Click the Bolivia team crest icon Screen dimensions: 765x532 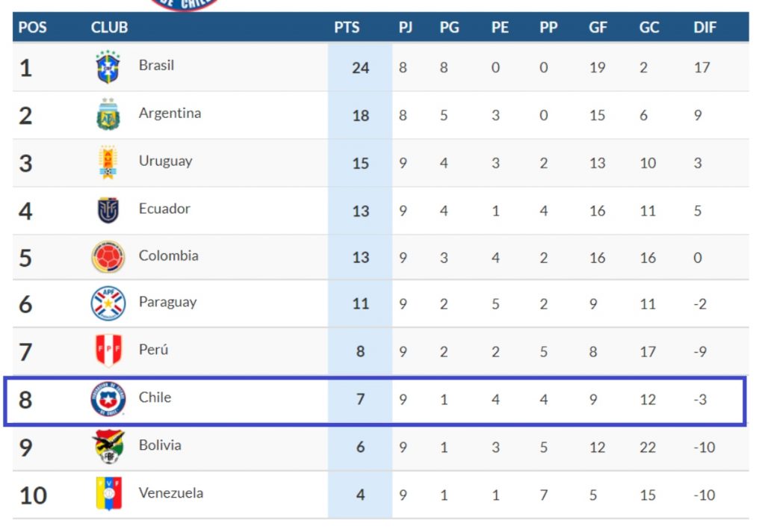tap(108, 447)
